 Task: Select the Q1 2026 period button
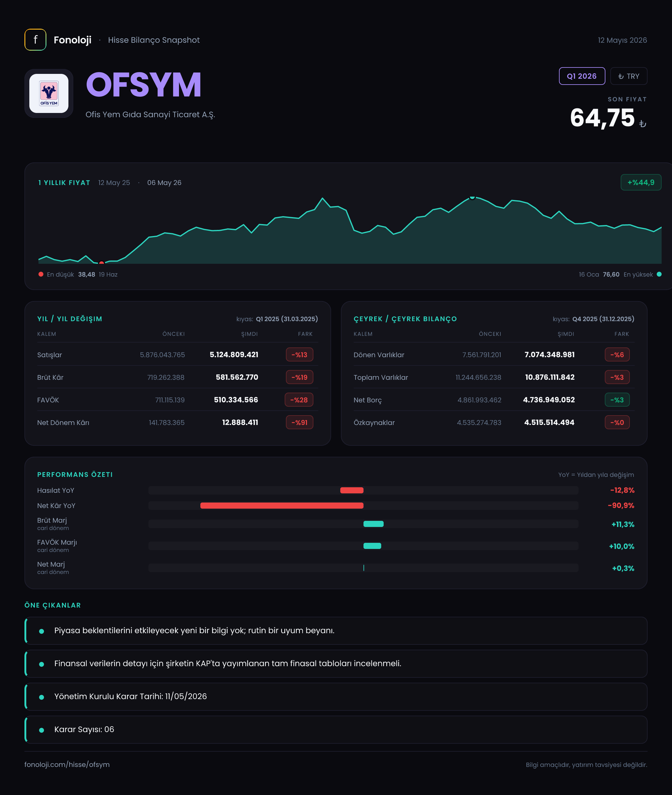coord(582,76)
